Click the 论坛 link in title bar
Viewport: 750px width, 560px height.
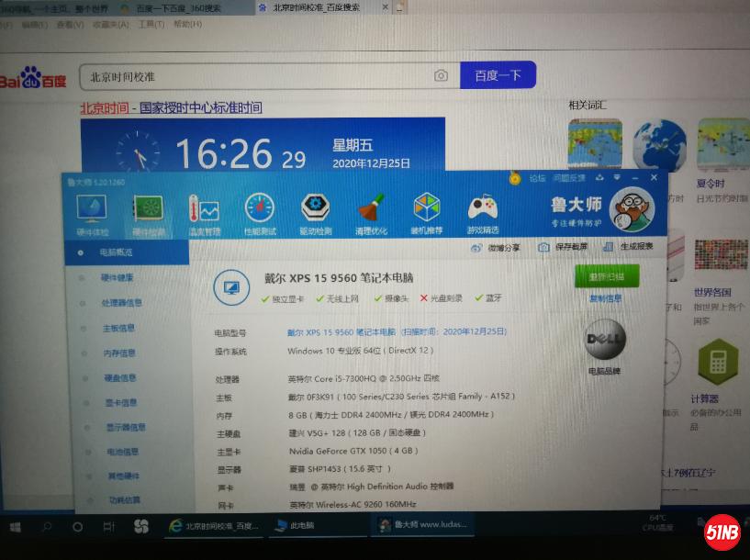pos(537,178)
